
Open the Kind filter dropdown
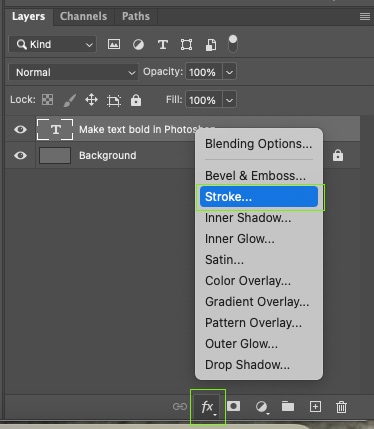[x=53, y=44]
